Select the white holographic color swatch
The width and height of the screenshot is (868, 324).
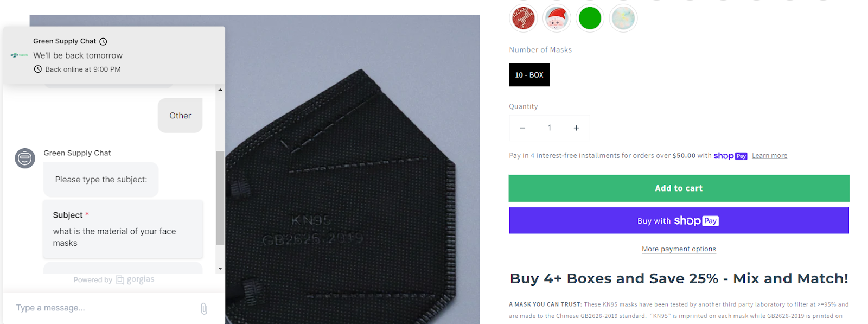point(623,18)
